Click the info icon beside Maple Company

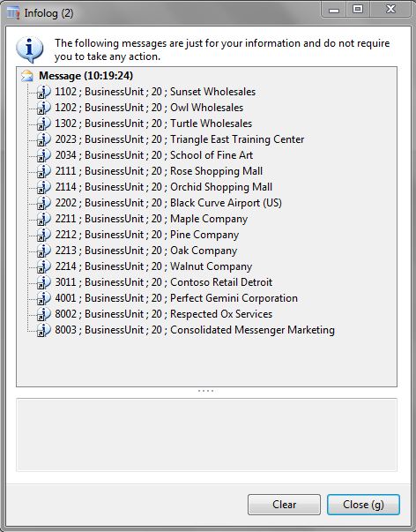(x=43, y=219)
